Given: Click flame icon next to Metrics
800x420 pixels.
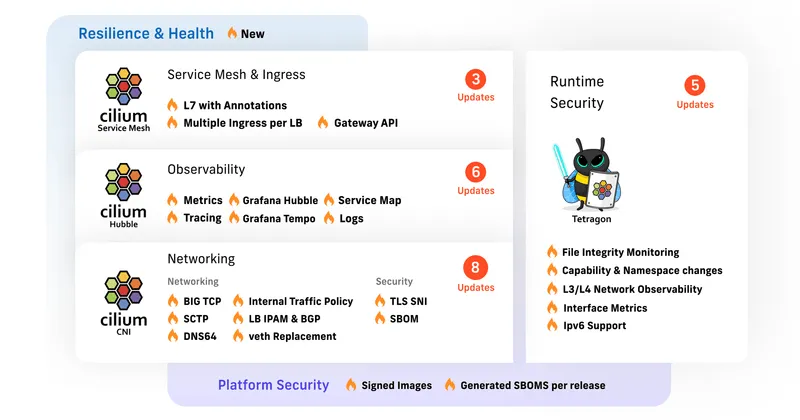Looking at the screenshot, I should click(x=172, y=200).
